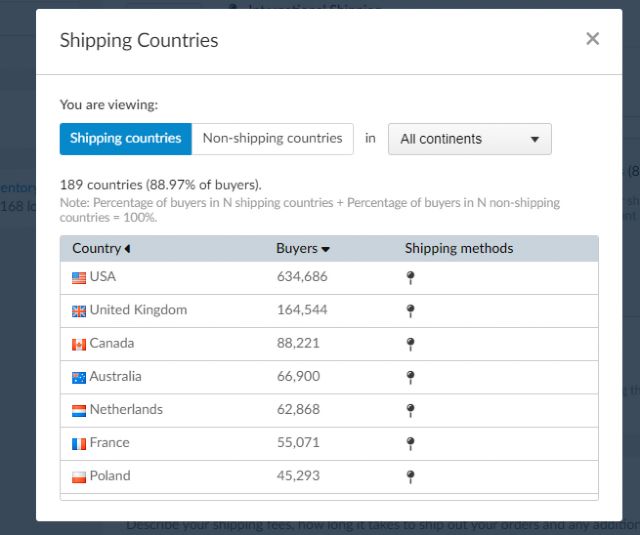Open the All continents dropdown
This screenshot has height=535, width=640.
469,139
